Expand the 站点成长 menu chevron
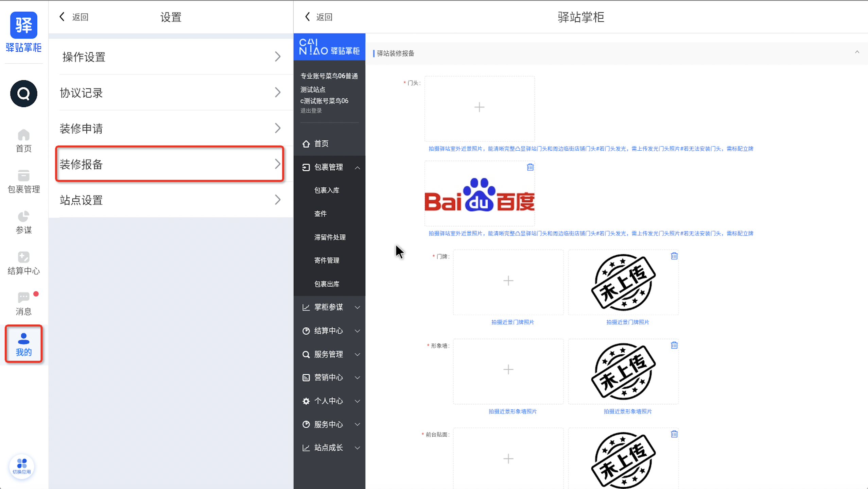 pyautogui.click(x=357, y=448)
